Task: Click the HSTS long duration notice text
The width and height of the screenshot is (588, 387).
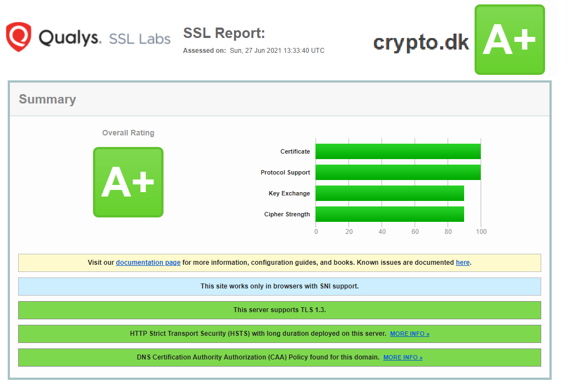Action: (258, 334)
